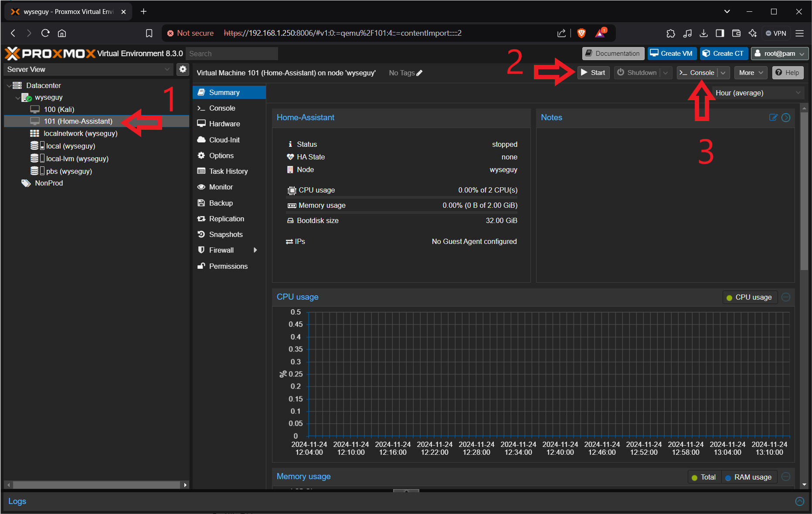Collapse Notes panel with circle arrow icon
812x514 pixels.
pos(786,118)
